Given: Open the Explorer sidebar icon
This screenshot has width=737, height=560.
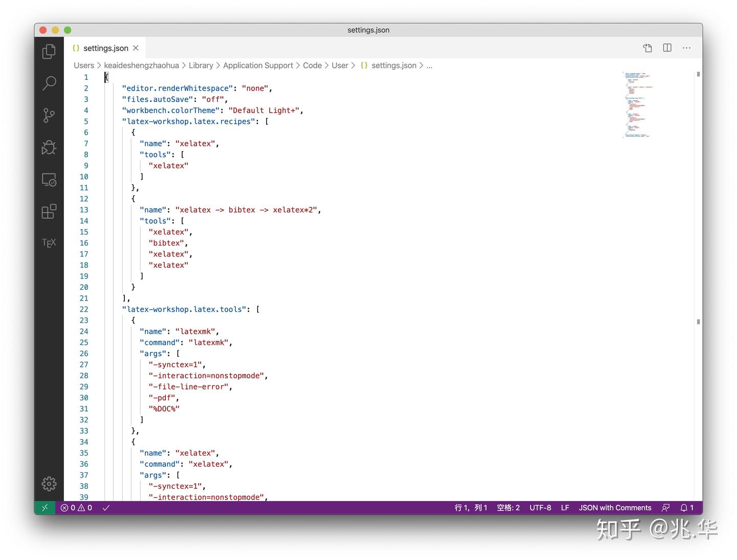Looking at the screenshot, I should [49, 51].
